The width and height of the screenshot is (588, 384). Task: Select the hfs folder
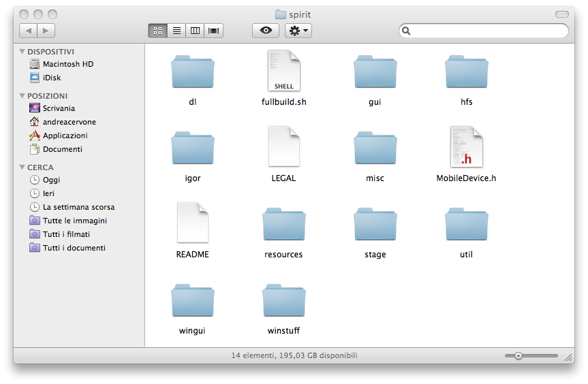[x=466, y=72]
